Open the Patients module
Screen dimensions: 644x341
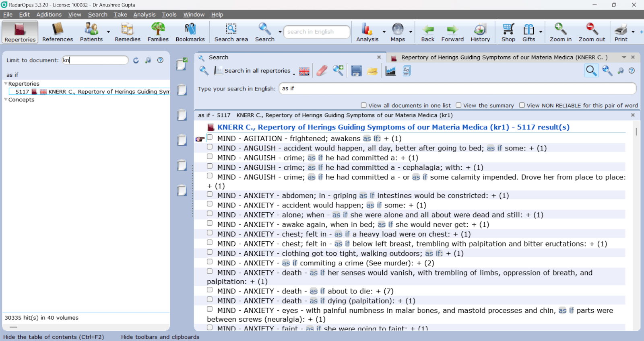tap(91, 32)
